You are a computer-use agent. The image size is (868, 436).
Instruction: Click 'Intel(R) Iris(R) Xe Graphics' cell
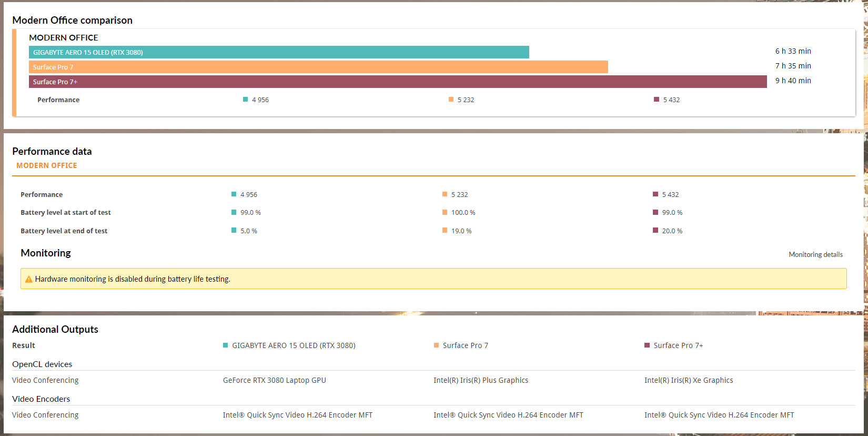(x=689, y=380)
